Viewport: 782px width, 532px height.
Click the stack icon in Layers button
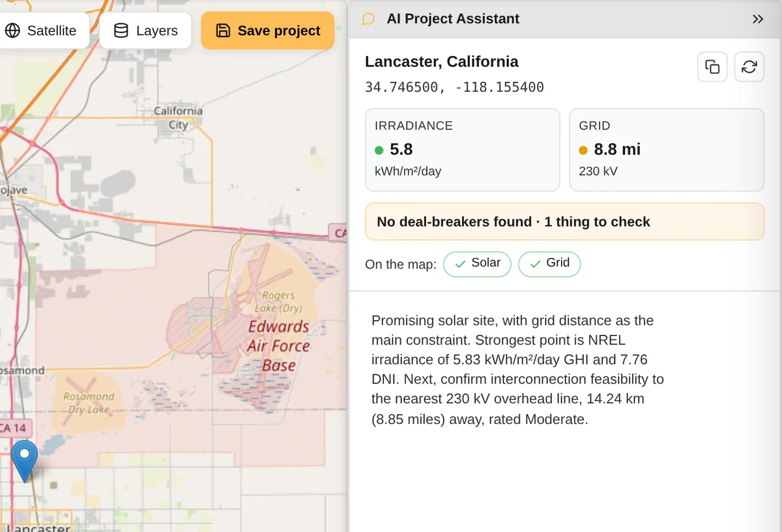click(121, 31)
